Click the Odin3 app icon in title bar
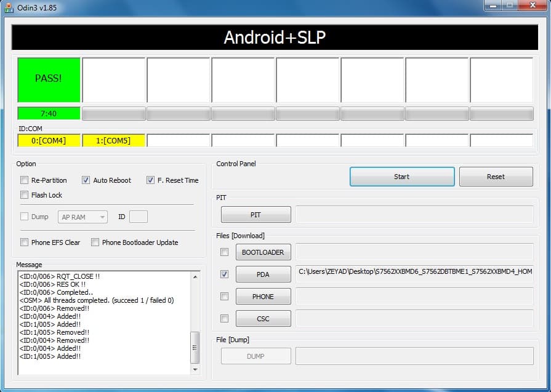This screenshot has height=392, width=551. point(9,7)
